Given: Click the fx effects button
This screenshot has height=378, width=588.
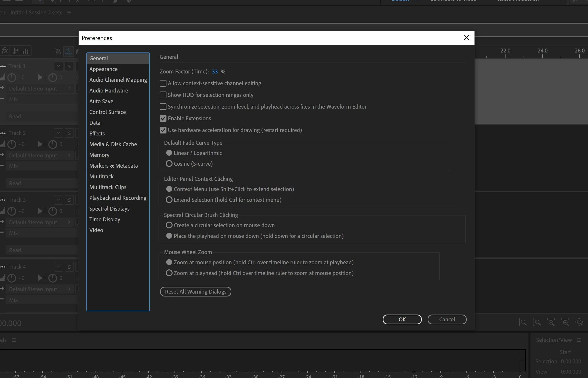Looking at the screenshot, I should point(5,51).
